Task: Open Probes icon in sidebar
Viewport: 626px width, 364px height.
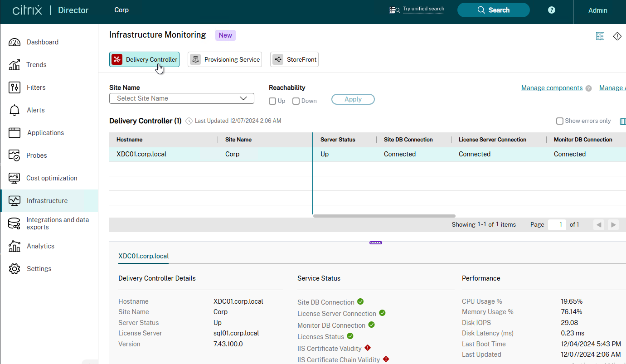Action: click(x=15, y=155)
